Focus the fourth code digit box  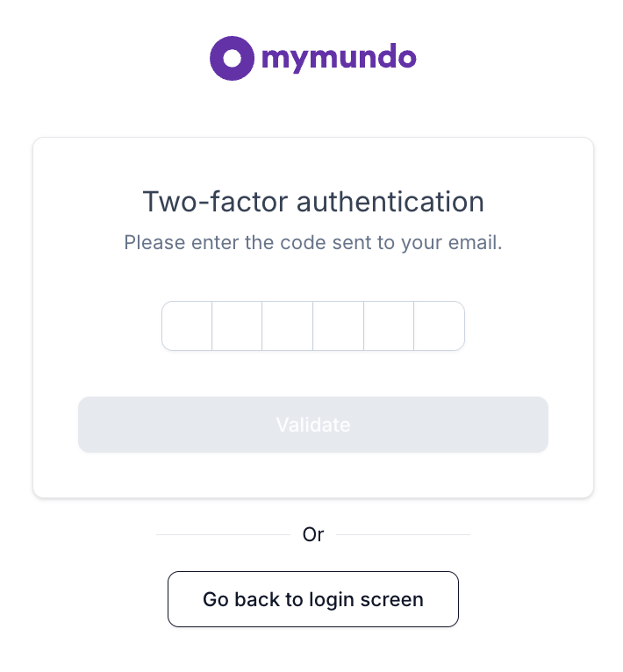coord(338,326)
